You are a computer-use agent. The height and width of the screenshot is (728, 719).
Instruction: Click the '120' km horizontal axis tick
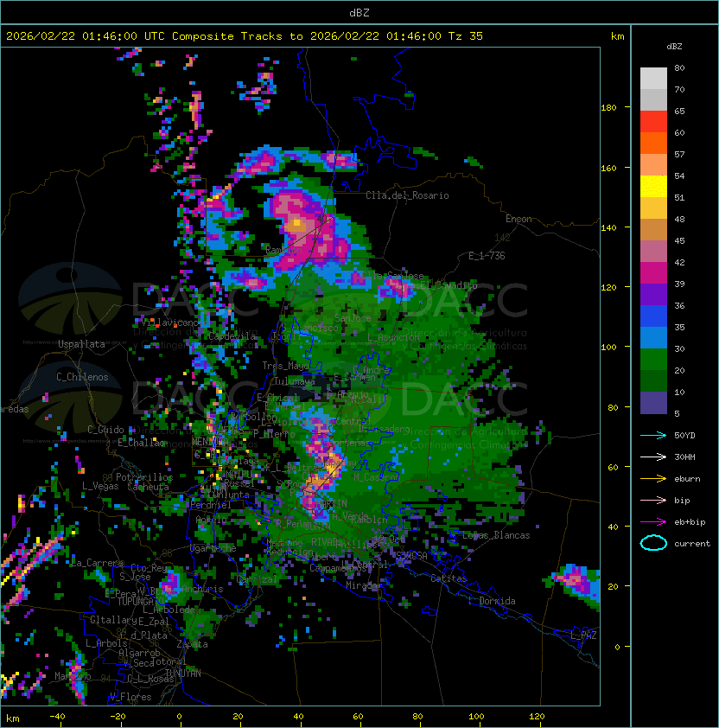click(x=537, y=717)
